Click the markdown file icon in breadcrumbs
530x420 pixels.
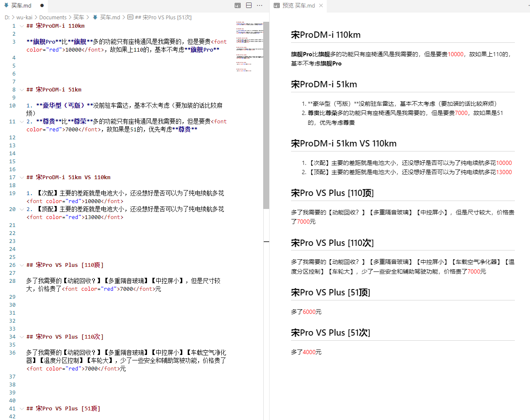tap(95, 17)
